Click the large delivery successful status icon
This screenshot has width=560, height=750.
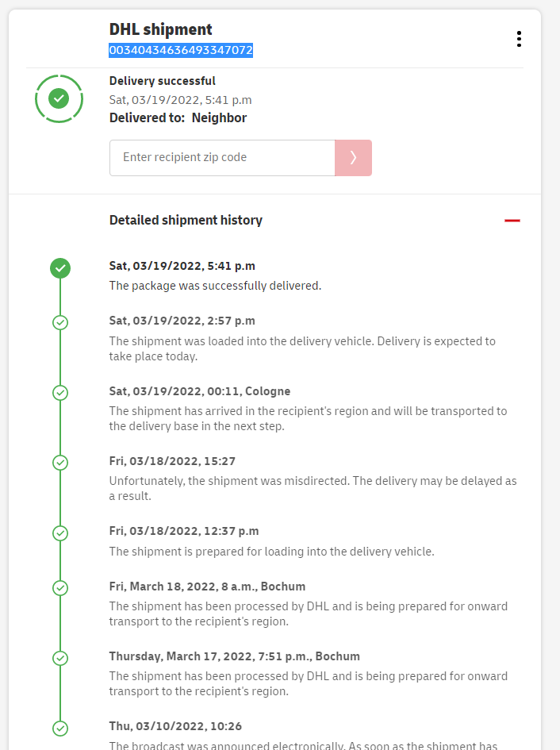pyautogui.click(x=59, y=99)
